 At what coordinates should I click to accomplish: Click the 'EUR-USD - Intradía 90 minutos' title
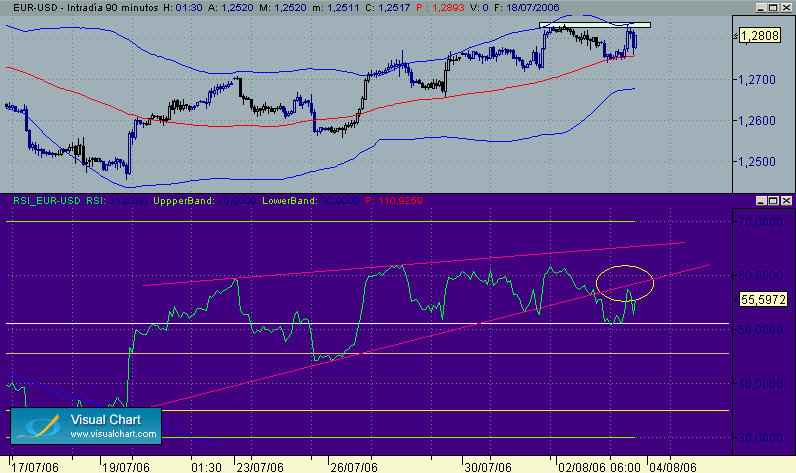pyautogui.click(x=86, y=8)
